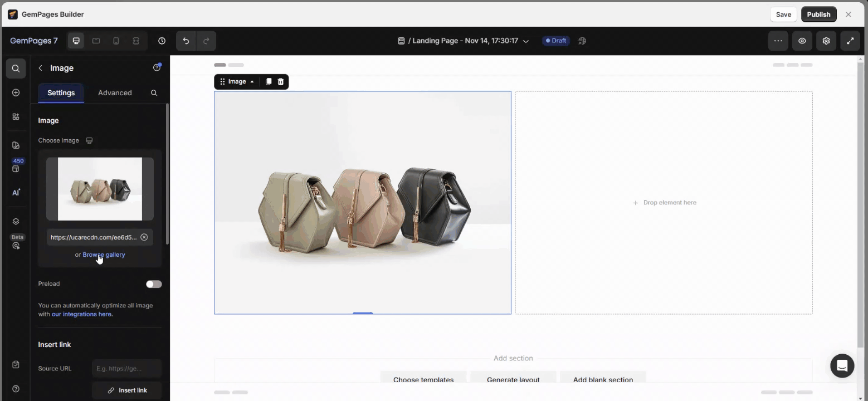Open the live chat bubble

point(842,366)
